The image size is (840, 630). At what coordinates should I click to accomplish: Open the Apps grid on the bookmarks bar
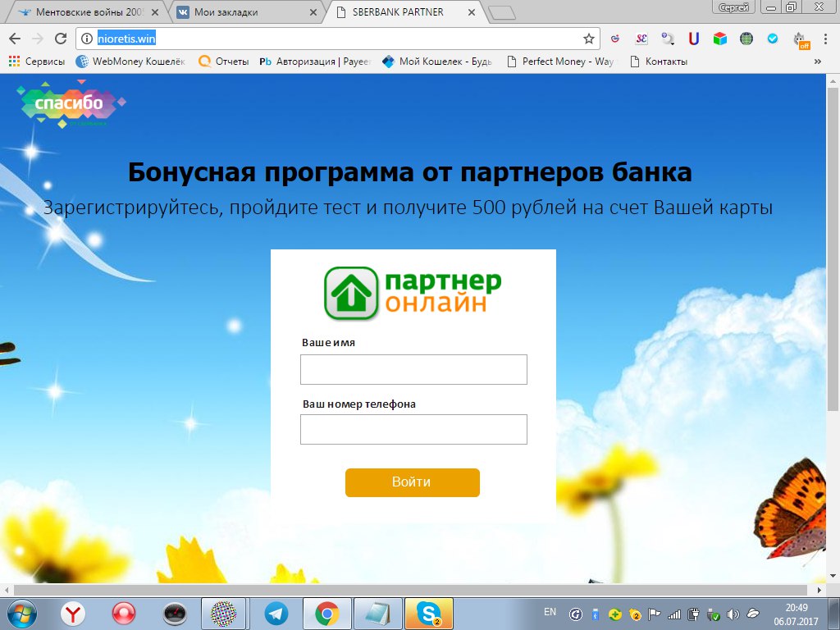[x=13, y=60]
